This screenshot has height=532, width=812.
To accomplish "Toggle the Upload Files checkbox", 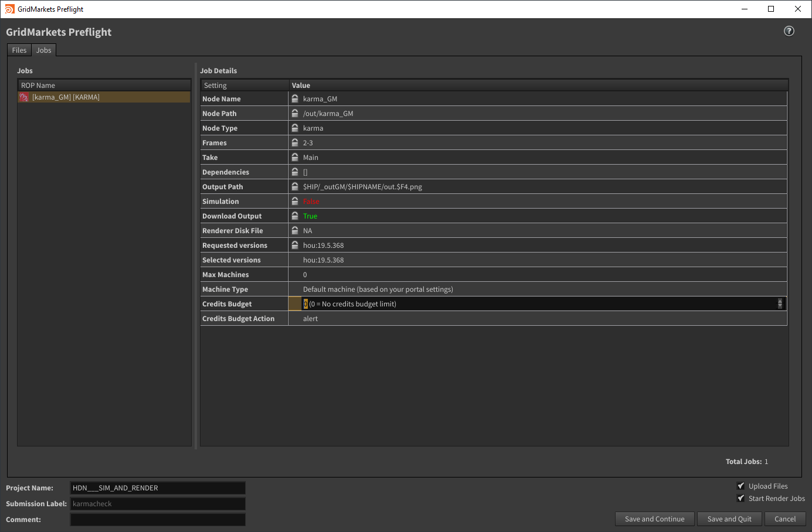I will (741, 486).
